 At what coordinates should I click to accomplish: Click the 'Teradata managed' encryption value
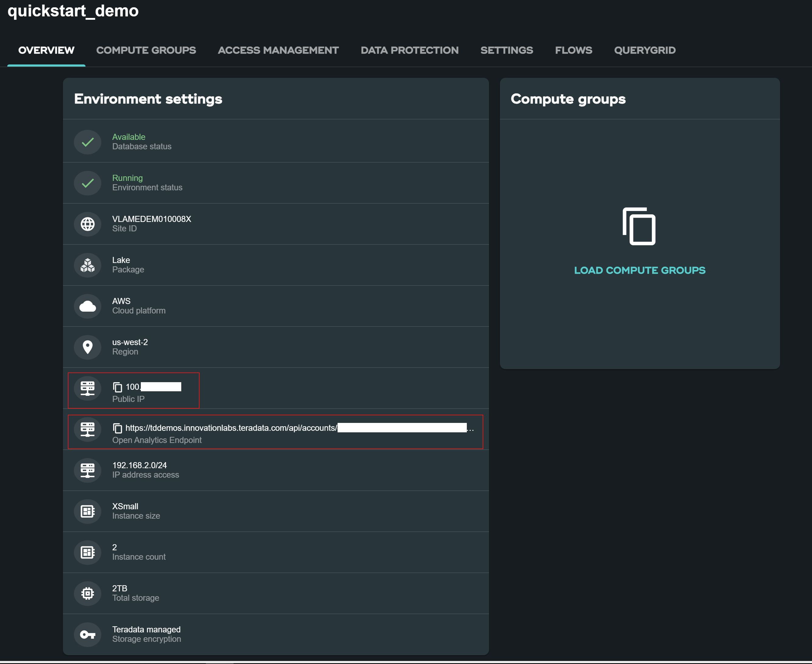click(x=146, y=630)
